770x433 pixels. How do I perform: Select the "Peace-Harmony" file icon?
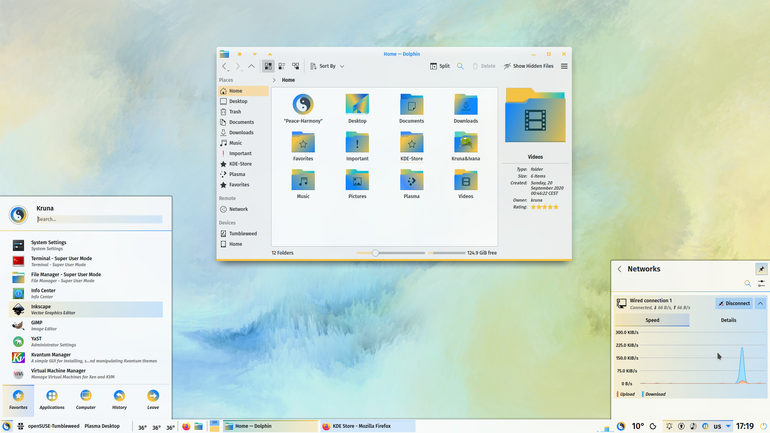click(303, 104)
